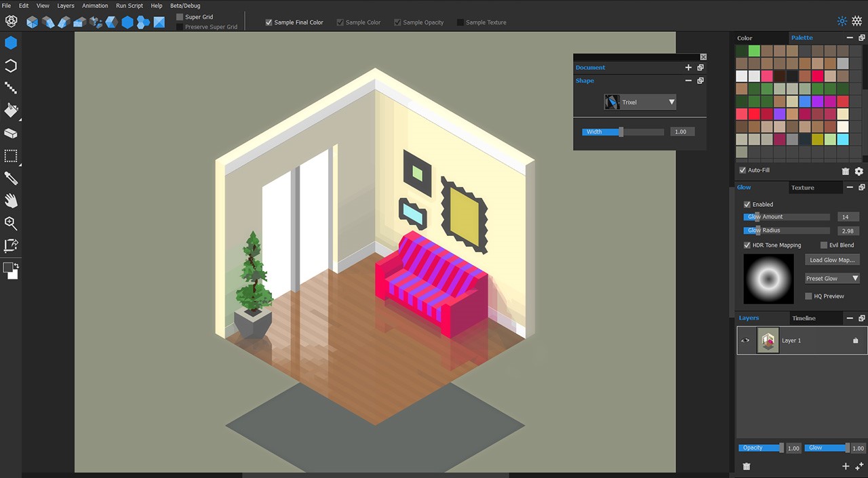Viewport: 868px width, 478px height.
Task: Click the Load Glow Map button
Action: click(x=832, y=260)
